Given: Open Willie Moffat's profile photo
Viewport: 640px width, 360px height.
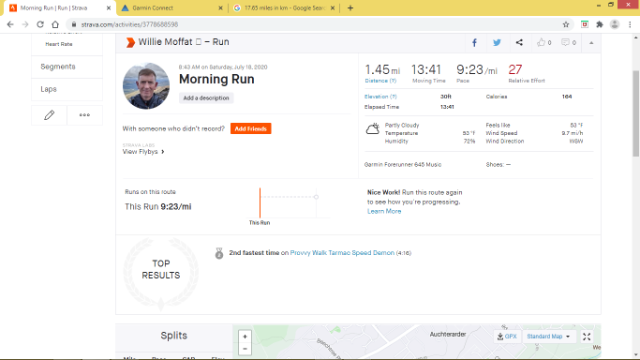Looking at the screenshot, I should (146, 86).
